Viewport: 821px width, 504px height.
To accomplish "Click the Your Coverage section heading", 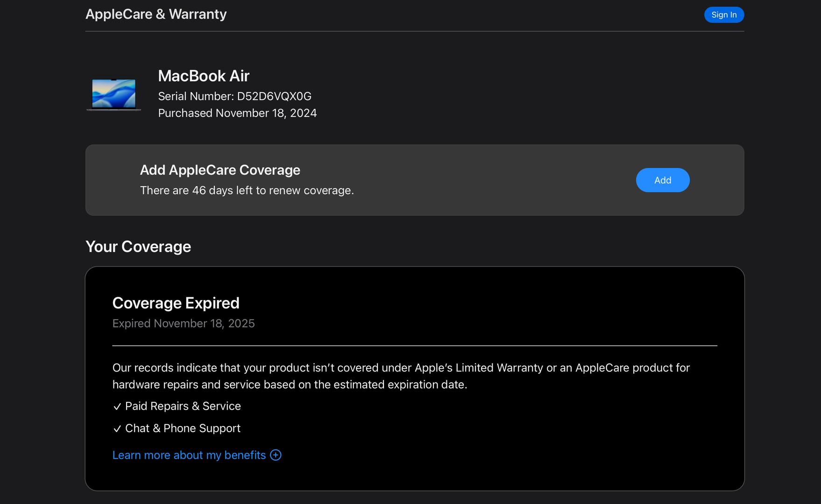I will (138, 246).
